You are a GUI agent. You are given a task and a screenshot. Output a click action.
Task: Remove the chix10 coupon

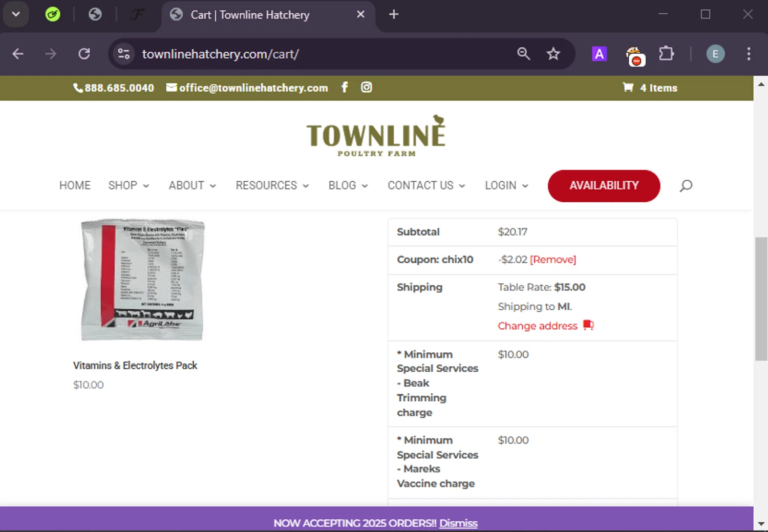pos(553,260)
